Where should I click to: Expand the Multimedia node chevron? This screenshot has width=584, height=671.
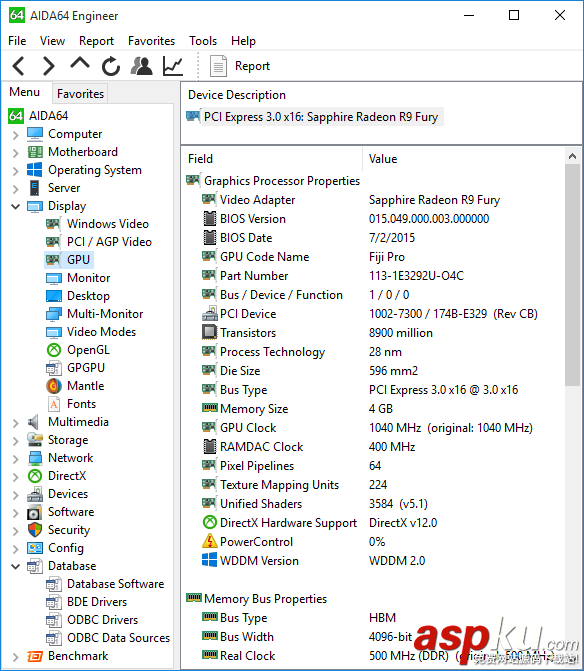point(16,423)
